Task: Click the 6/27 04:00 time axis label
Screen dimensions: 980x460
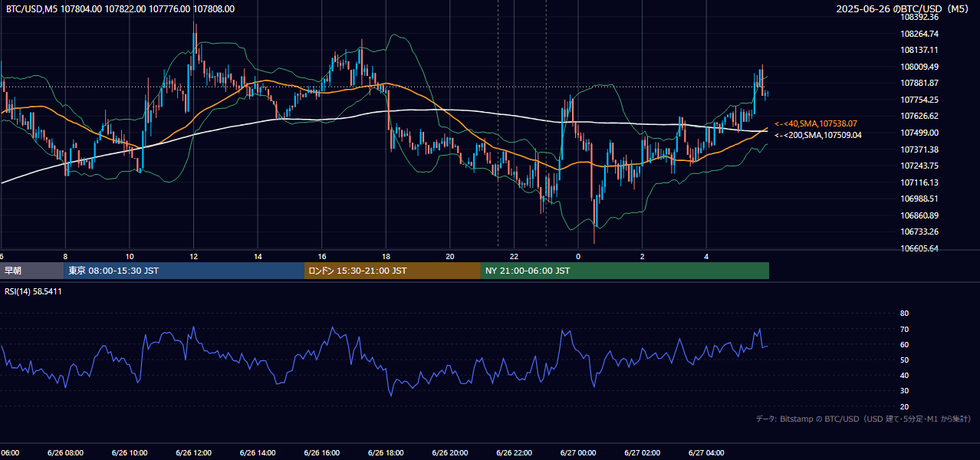Action: (x=706, y=453)
